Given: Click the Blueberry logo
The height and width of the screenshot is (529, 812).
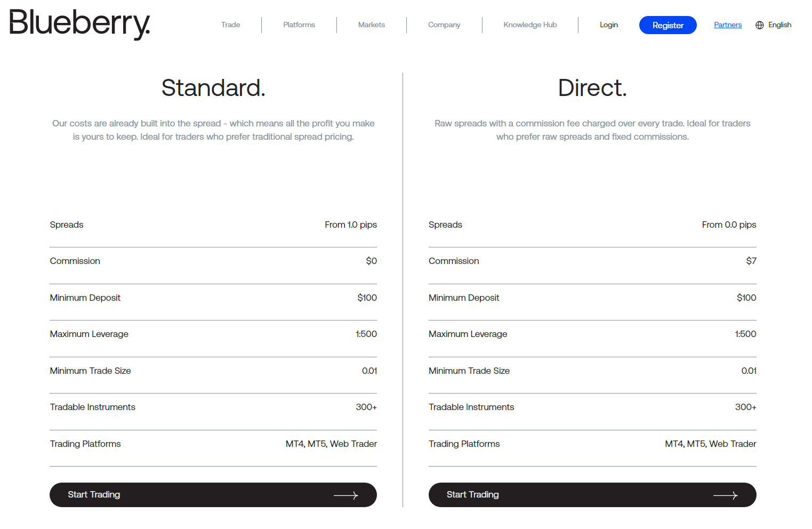Looking at the screenshot, I should tap(80, 24).
